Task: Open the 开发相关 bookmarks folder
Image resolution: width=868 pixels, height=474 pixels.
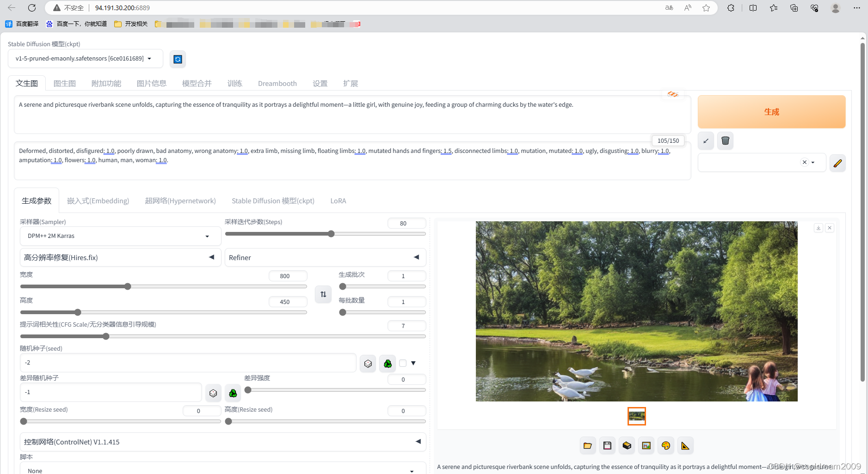Action: (131, 24)
